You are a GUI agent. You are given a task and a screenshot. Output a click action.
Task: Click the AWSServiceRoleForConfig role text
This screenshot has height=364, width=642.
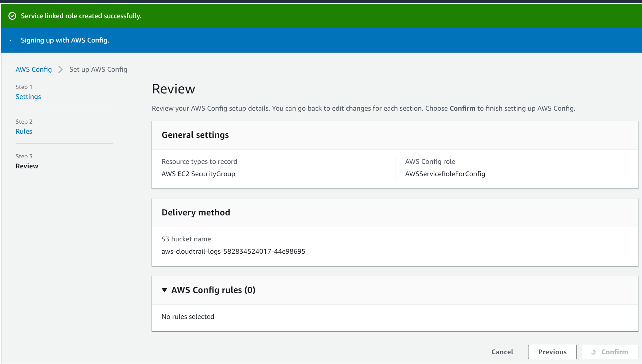pos(445,174)
